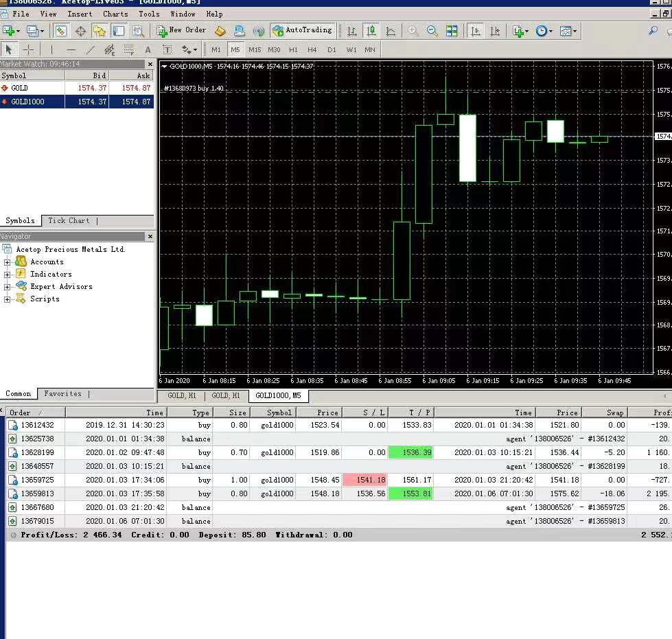Toggle the Navigator star-folder icon
The image size is (672, 639).
click(100, 31)
